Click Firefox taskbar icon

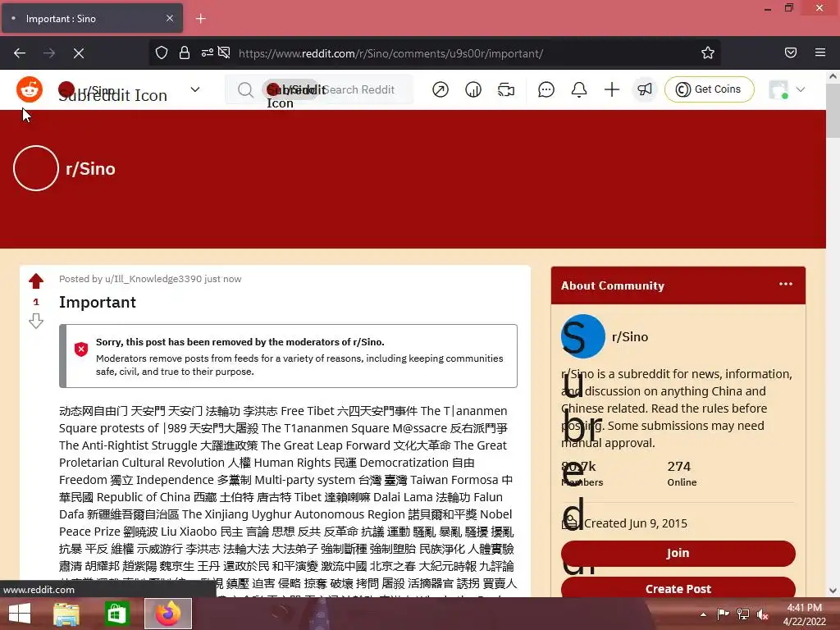168,614
